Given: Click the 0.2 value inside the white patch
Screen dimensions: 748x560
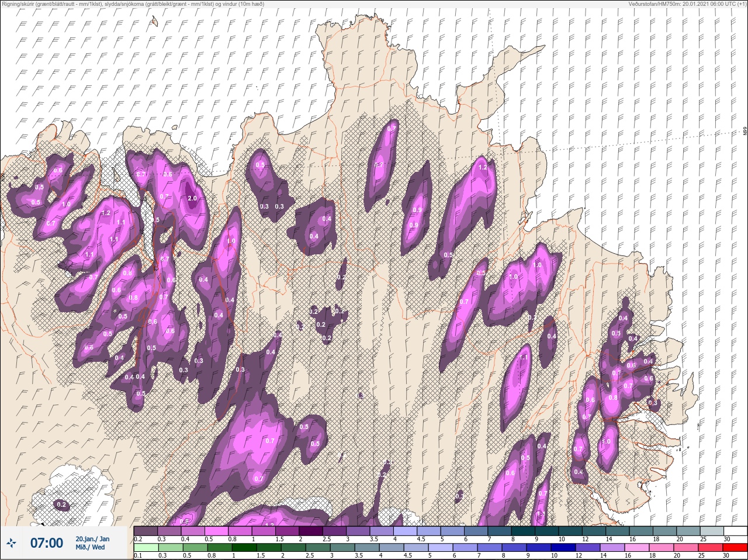Looking at the screenshot, I should click(x=61, y=504).
